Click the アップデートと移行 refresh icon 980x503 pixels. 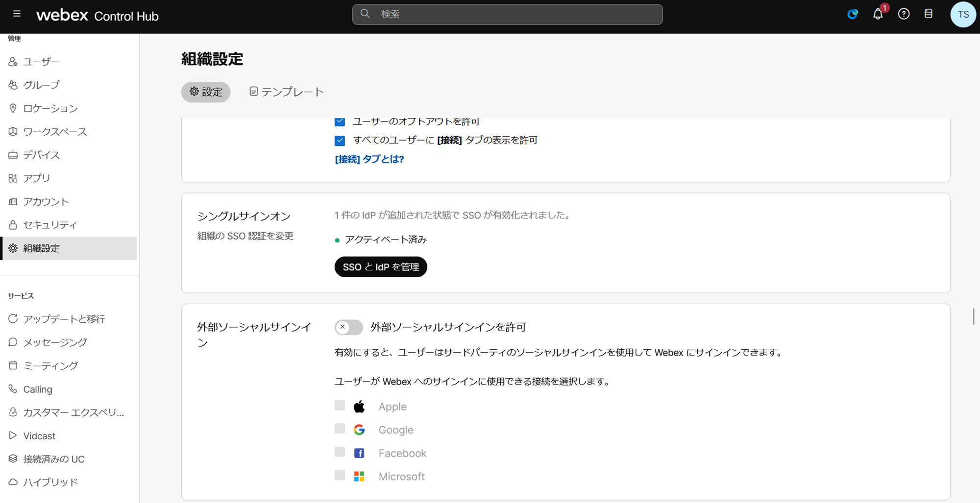click(13, 319)
